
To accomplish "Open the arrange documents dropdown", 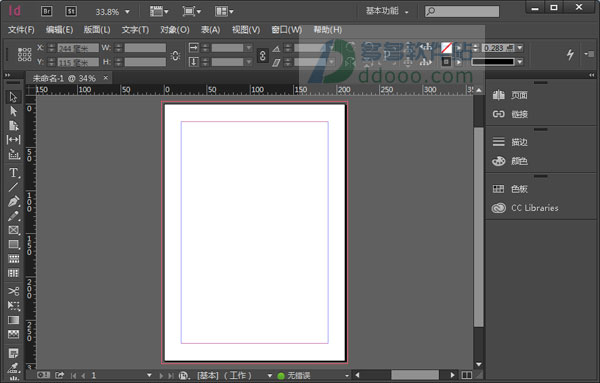I will [x=224, y=11].
